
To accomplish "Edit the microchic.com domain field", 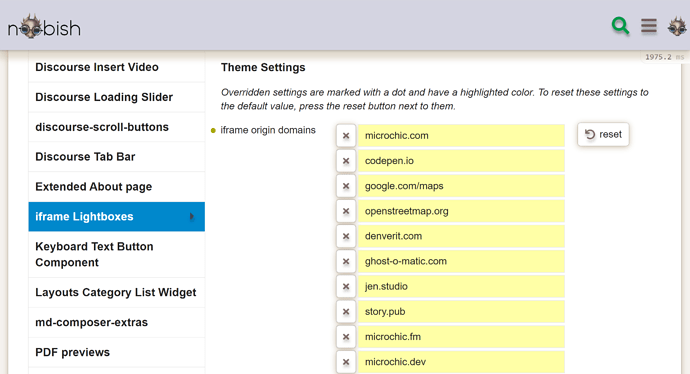I will click(461, 136).
